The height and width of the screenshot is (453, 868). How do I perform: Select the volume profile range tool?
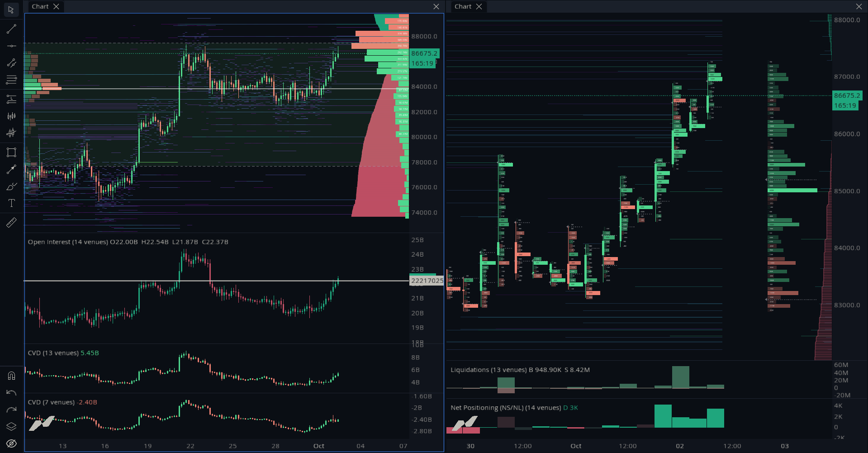pos(11,99)
